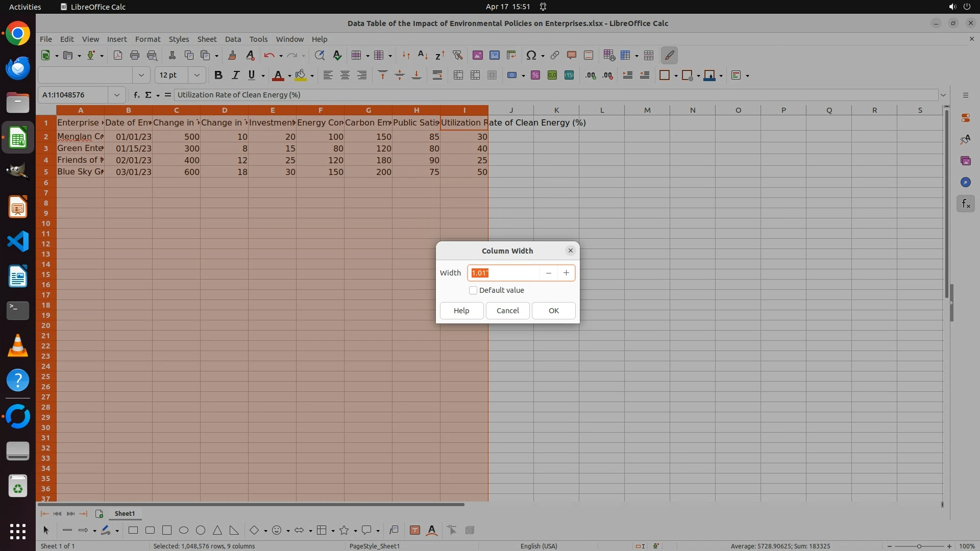Open the font size dropdown
This screenshot has width=980, height=551.
(x=197, y=76)
